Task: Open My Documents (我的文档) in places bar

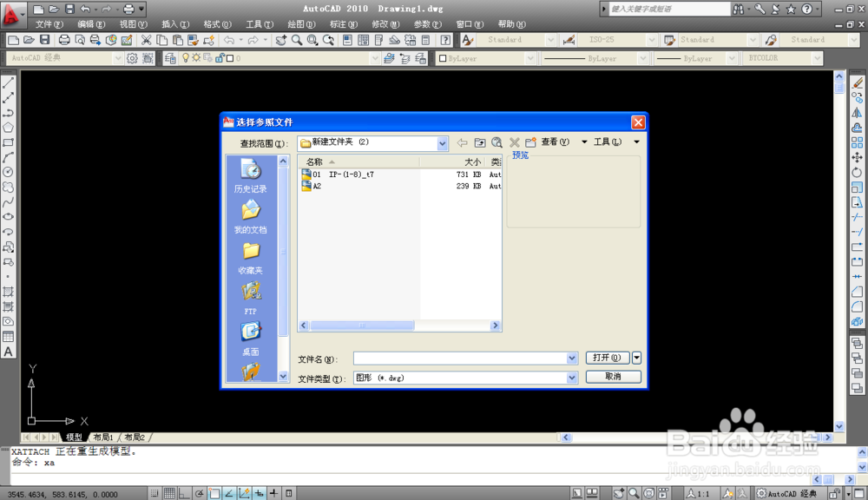Action: 250,217
